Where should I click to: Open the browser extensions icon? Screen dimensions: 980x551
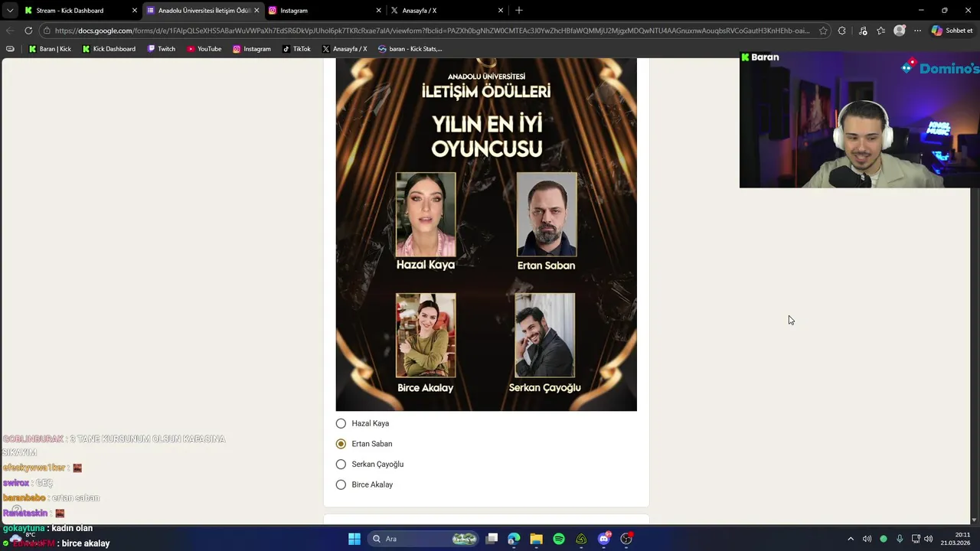(x=842, y=31)
